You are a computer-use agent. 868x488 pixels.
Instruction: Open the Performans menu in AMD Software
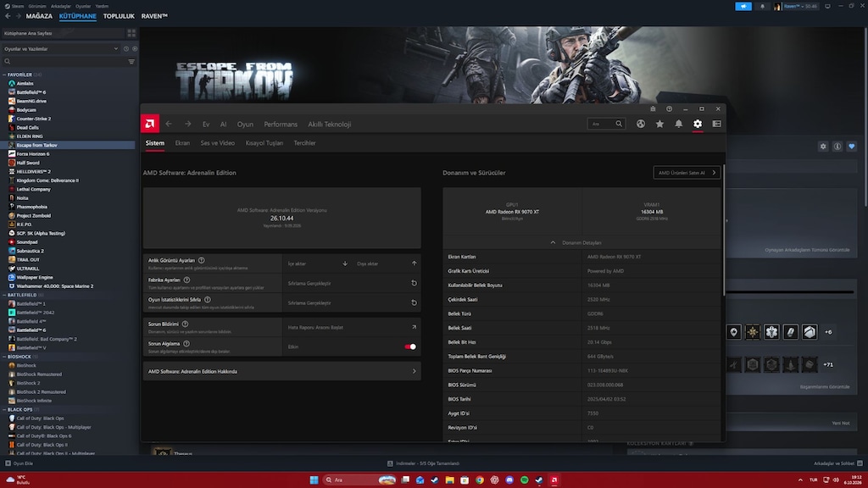[x=281, y=125]
